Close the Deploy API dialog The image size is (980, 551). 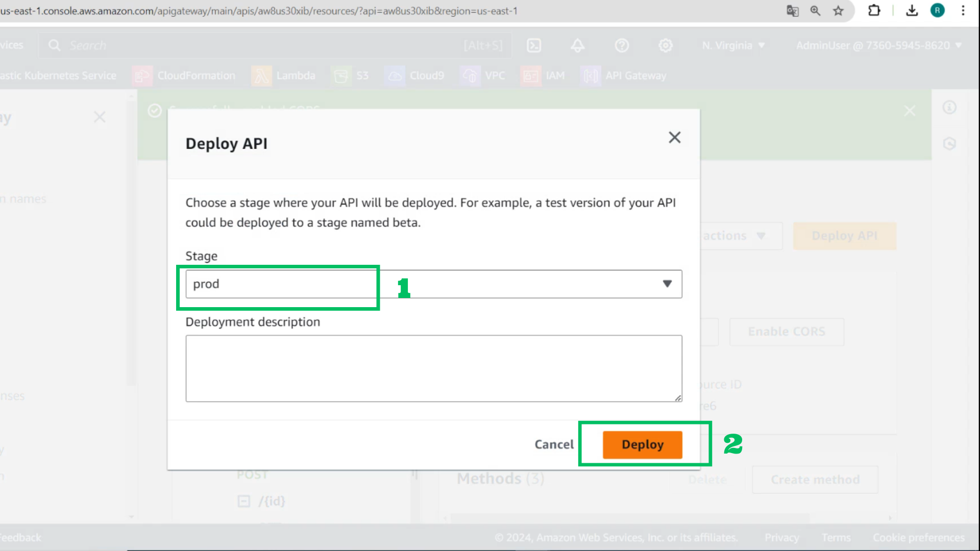674,137
